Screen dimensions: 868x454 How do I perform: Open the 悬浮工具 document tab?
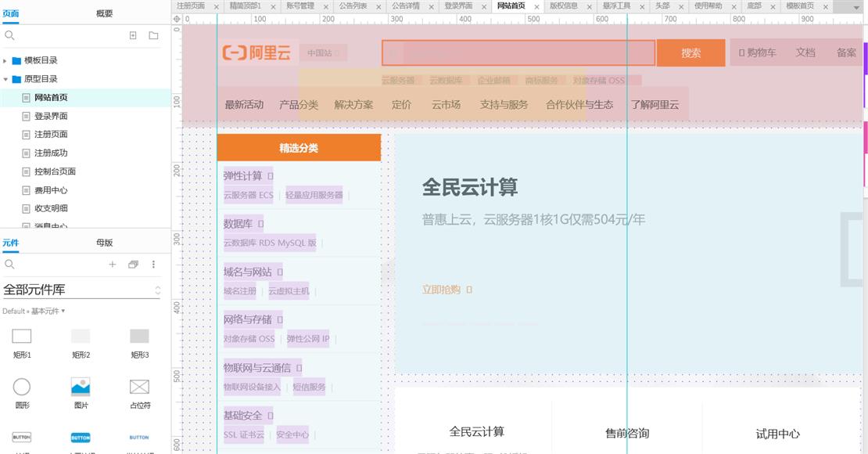tap(616, 6)
